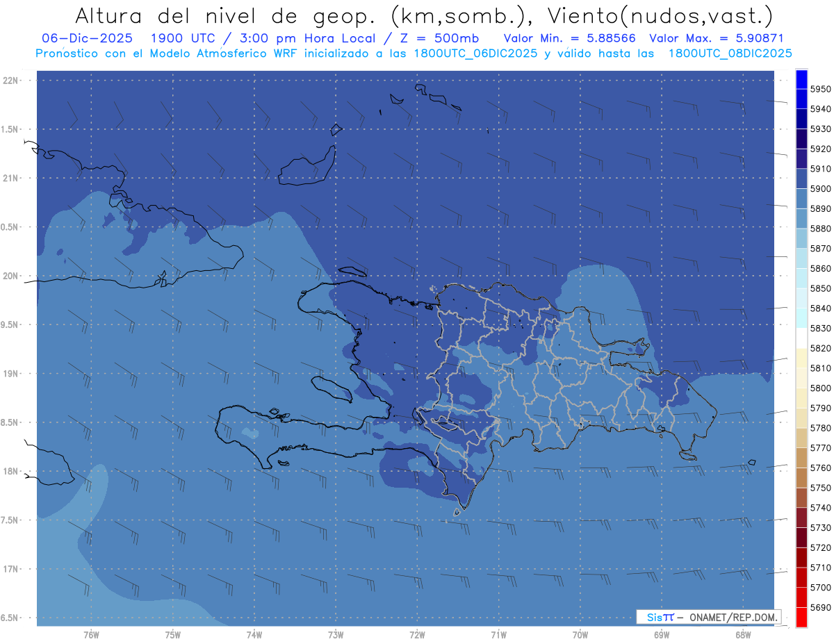Click the swatch between 5730 and 5720
The height and width of the screenshot is (644, 834).
[x=801, y=537]
